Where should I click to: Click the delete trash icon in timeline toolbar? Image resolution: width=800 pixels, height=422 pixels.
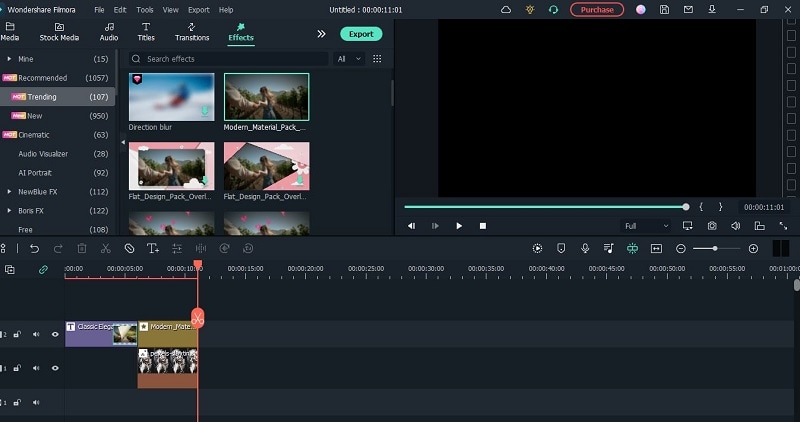click(x=82, y=249)
